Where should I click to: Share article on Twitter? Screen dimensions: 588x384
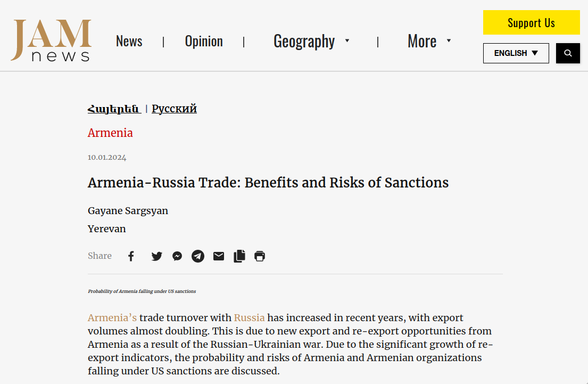tap(156, 256)
